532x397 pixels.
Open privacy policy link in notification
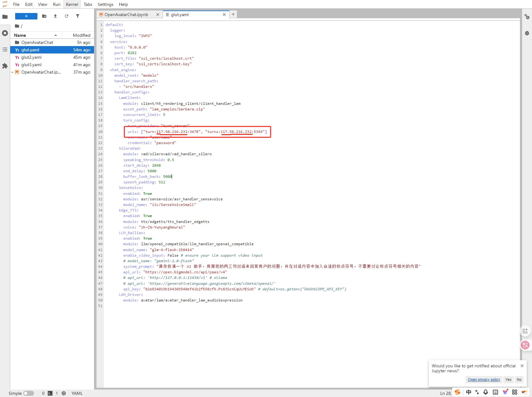click(x=484, y=380)
